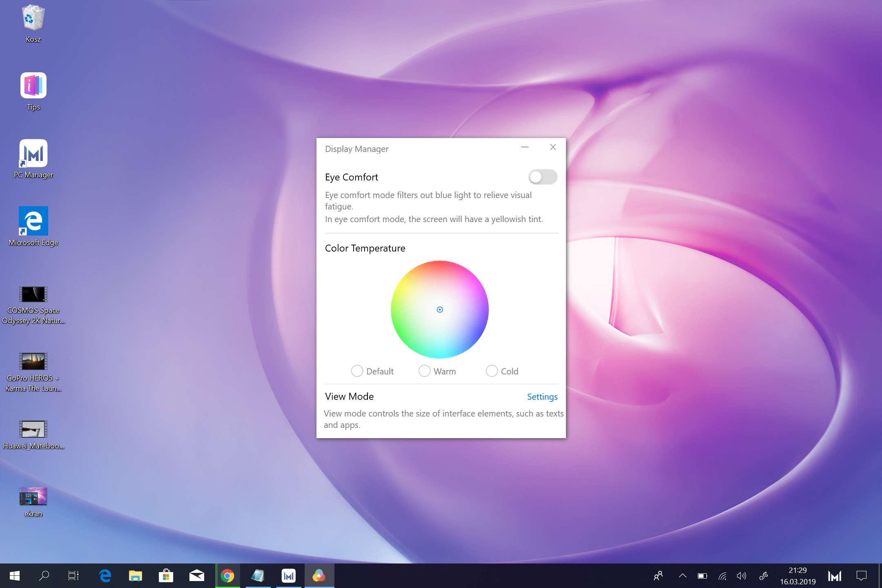Image resolution: width=882 pixels, height=588 pixels.
Task: Open the Microsoft Edge desktop shortcut
Action: coord(33,227)
